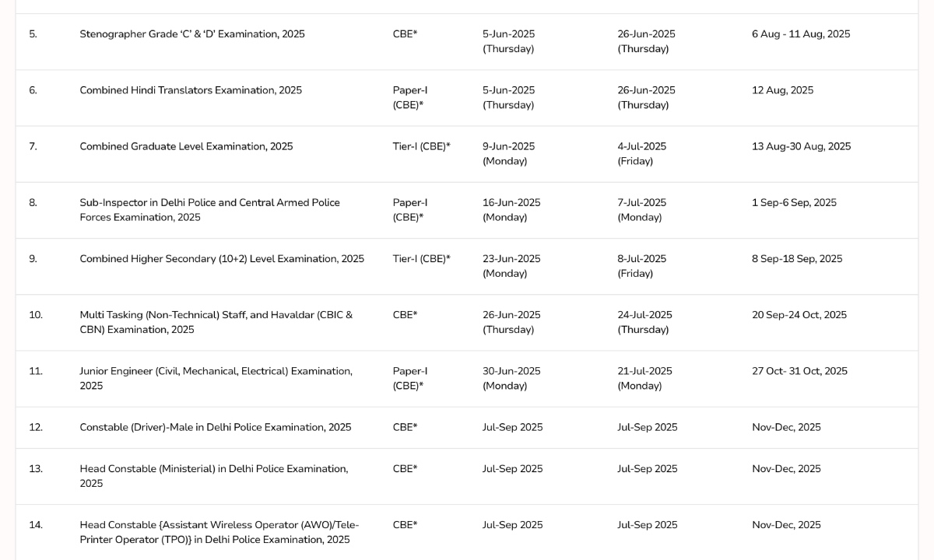The width and height of the screenshot is (934, 560).
Task: Open Junior Engineer (Civil, Mechanical, Electrical) Examination
Action: (x=216, y=378)
